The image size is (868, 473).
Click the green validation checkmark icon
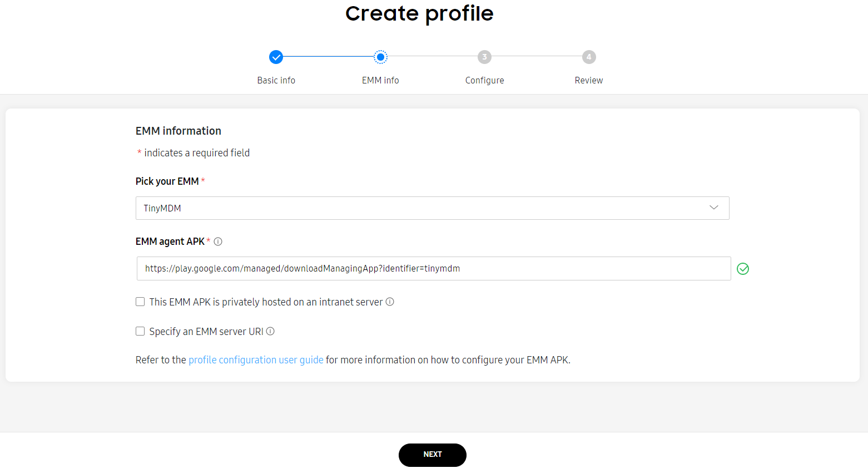click(x=743, y=269)
